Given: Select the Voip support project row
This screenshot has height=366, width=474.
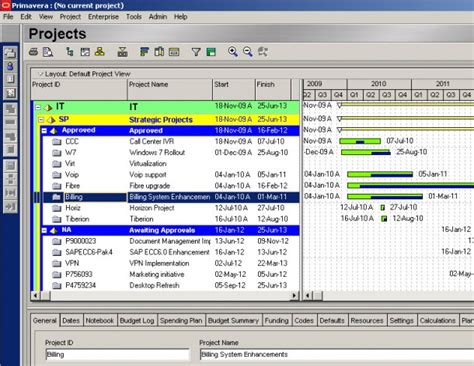Looking at the screenshot, I should (x=170, y=175).
